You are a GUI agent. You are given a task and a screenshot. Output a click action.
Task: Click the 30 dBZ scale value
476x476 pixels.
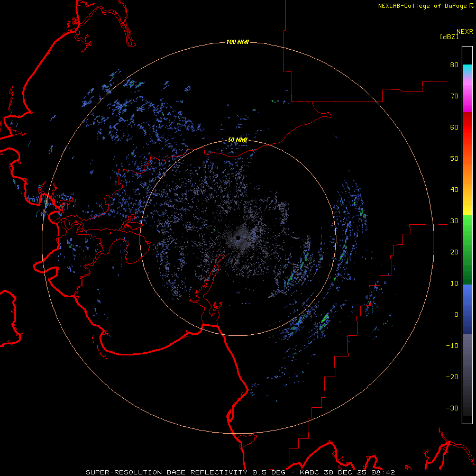[x=454, y=221]
